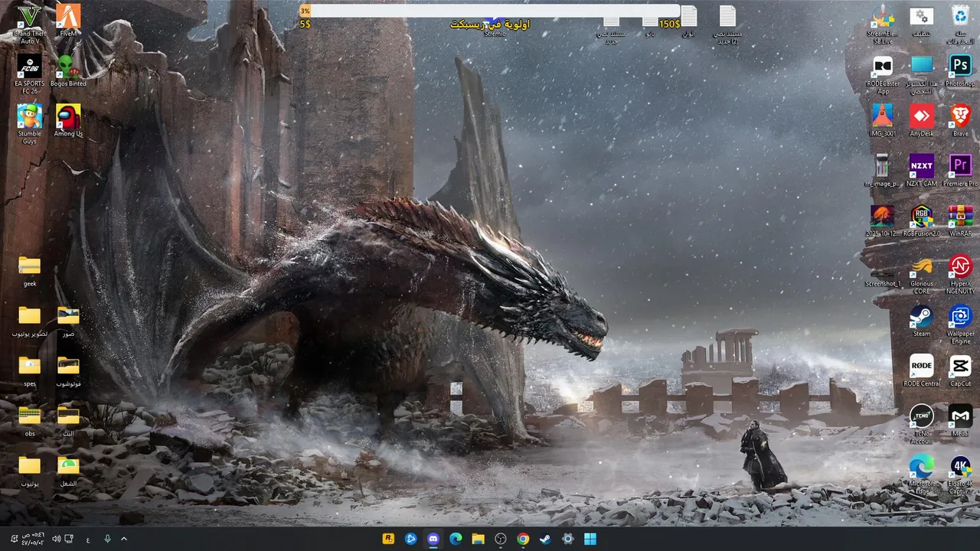This screenshot has height=551, width=980.
Task: Click the TcNo Account Switcher icon
Action: coord(922,423)
